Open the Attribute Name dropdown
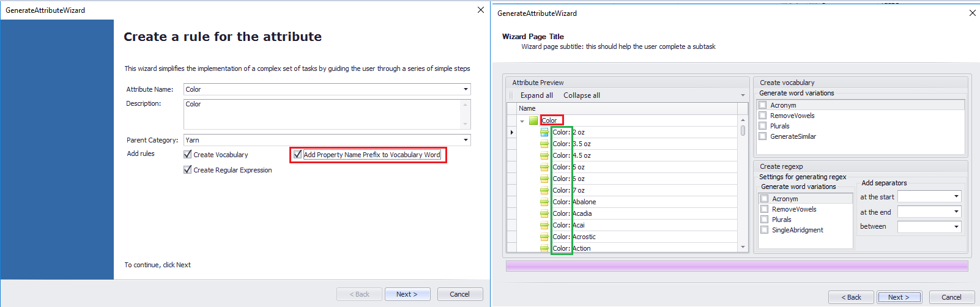Viewport: 980px width, 307px height. [x=466, y=89]
